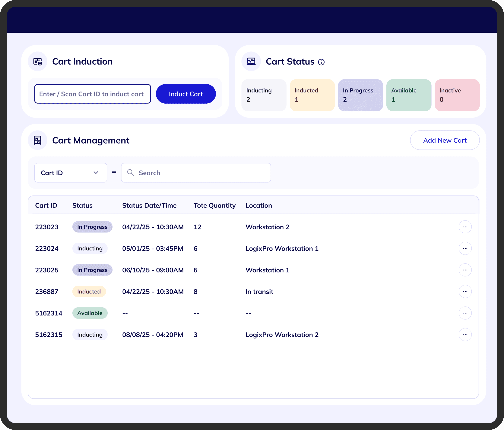This screenshot has height=430, width=504.
Task: Click the Available badge in the table
Action: click(90, 313)
